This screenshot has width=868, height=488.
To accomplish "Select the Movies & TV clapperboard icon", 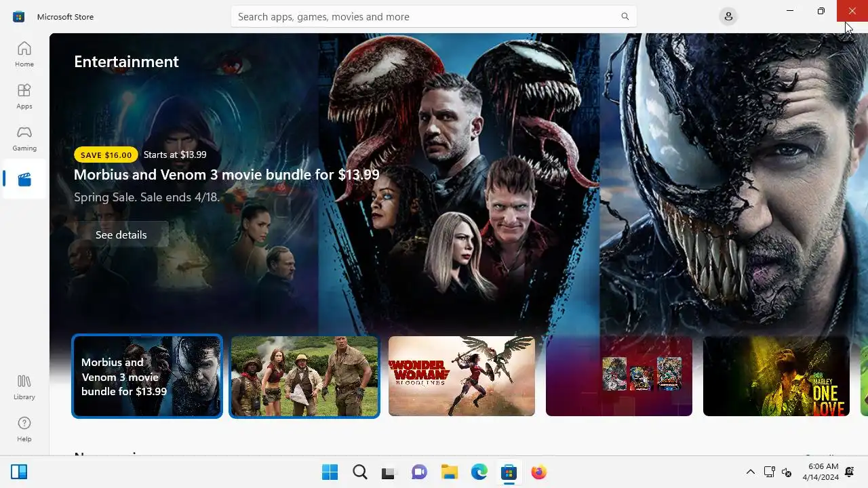I will (x=24, y=180).
